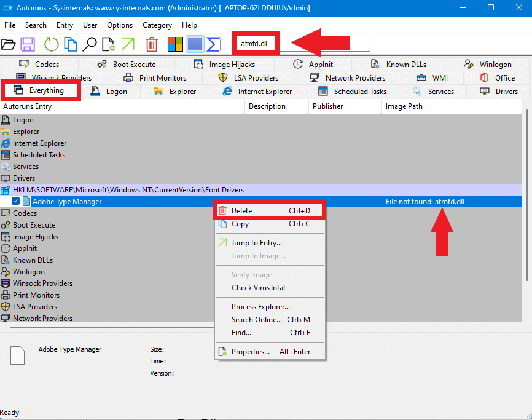532x420 pixels.
Task: Select the Font Drivers registry key row
Action: [260, 190]
